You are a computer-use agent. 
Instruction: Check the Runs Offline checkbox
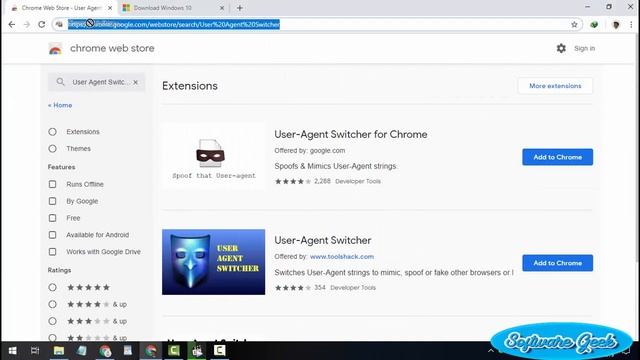point(52,184)
